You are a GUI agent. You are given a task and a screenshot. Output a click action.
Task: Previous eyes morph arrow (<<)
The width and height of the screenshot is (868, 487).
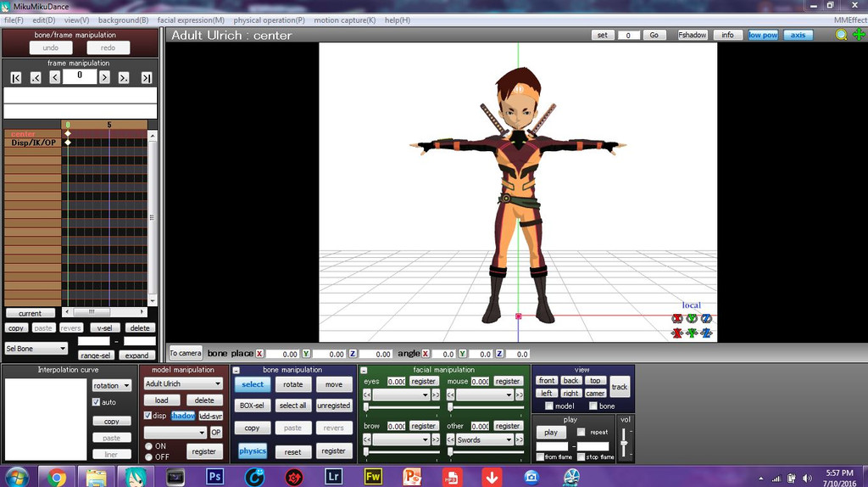367,395
